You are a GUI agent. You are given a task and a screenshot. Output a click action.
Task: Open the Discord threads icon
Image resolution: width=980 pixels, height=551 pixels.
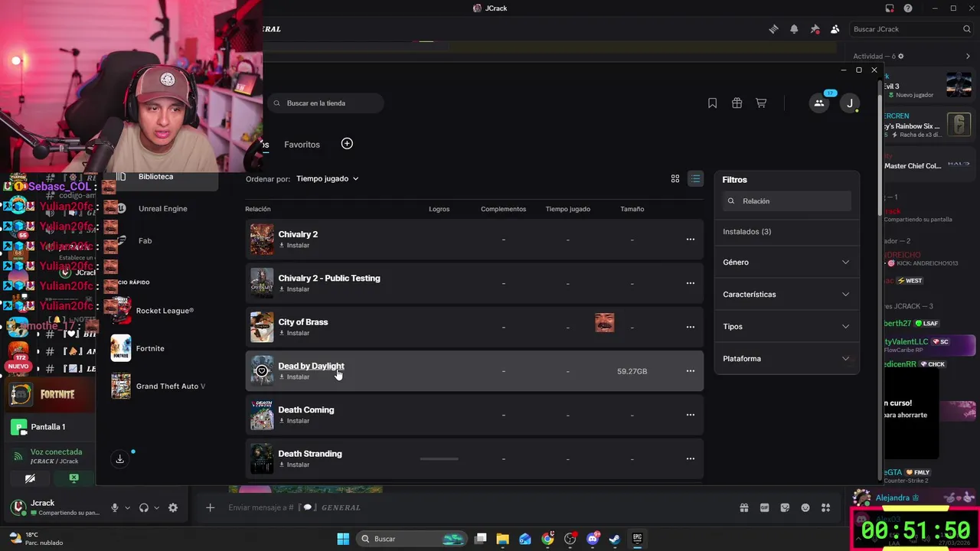(773, 29)
